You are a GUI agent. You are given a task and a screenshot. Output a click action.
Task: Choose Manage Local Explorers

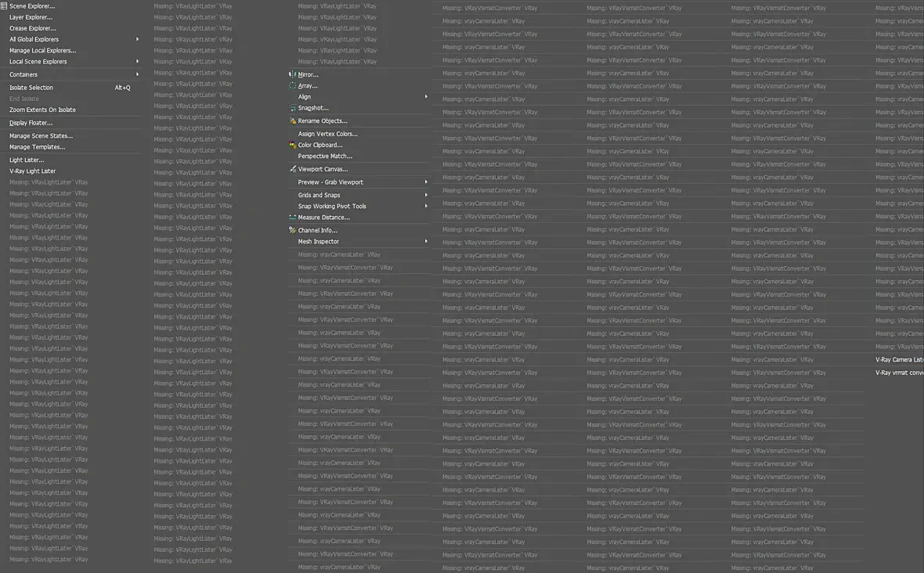[x=42, y=51]
